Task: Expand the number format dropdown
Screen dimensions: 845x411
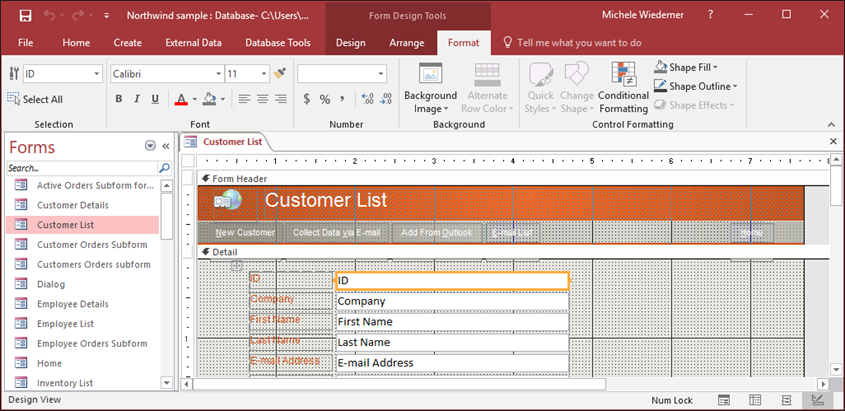Action: (382, 74)
